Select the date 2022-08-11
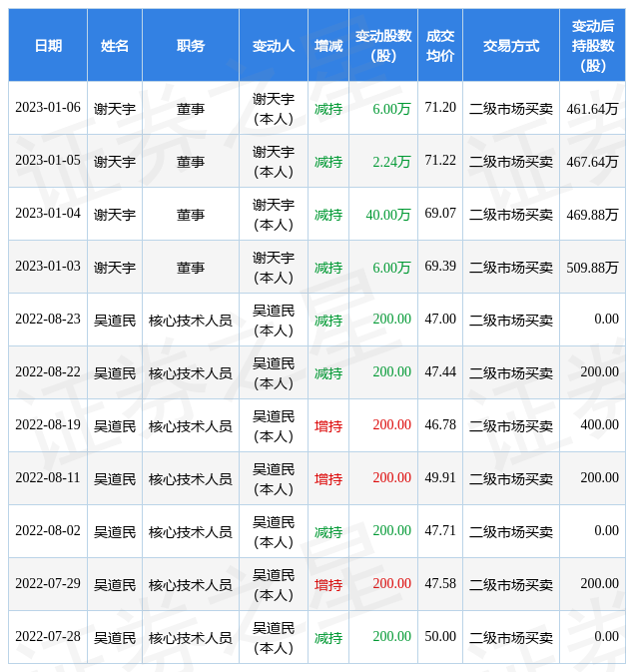The width and height of the screenshot is (626, 672). 48,478
